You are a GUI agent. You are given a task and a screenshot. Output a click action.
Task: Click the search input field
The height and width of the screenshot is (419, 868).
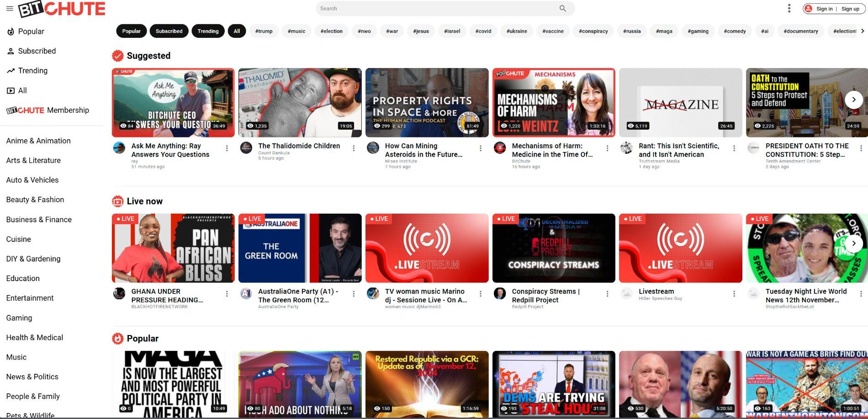(x=438, y=9)
